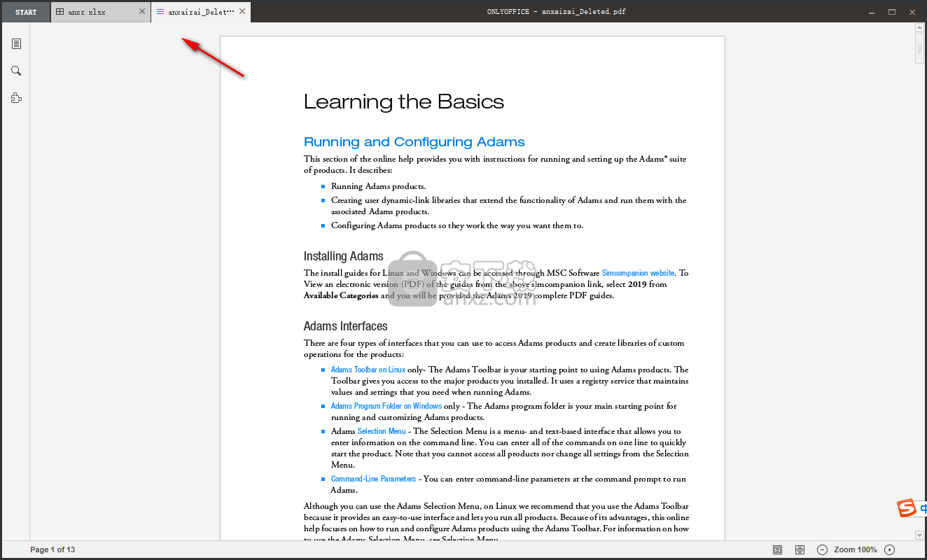Click the Installing Adams heading
This screenshot has width=927, height=560.
pyautogui.click(x=344, y=256)
